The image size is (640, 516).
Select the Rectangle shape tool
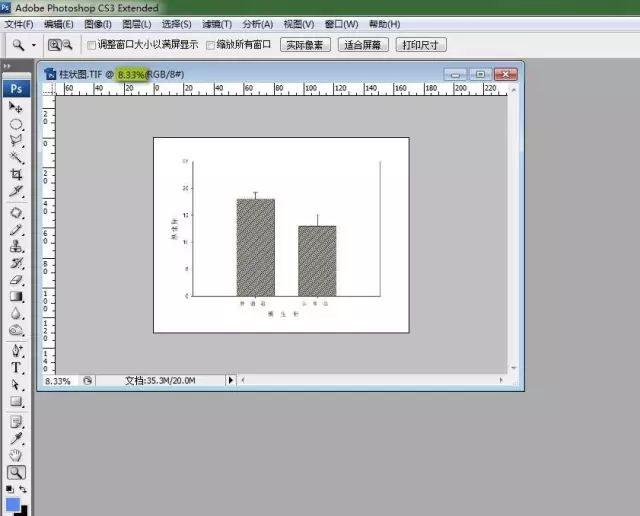coord(16,401)
